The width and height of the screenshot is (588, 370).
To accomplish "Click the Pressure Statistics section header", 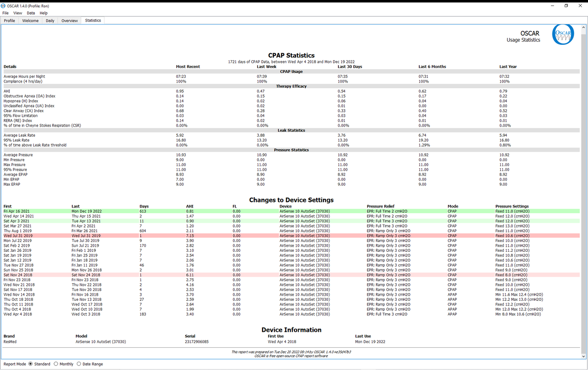I will pos(291,150).
